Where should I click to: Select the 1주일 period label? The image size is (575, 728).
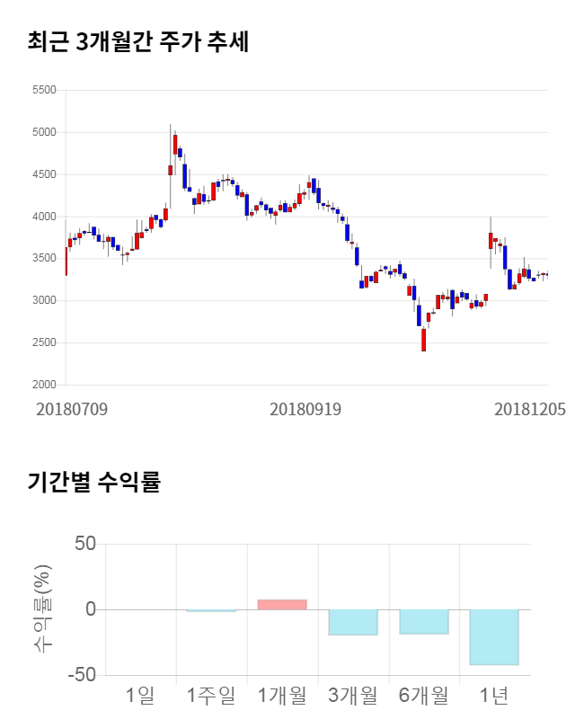tap(211, 695)
